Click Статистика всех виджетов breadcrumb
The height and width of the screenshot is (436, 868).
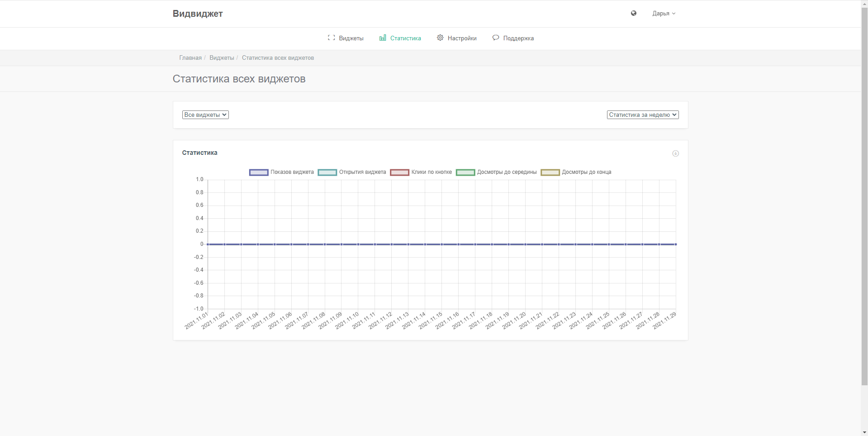pos(278,58)
